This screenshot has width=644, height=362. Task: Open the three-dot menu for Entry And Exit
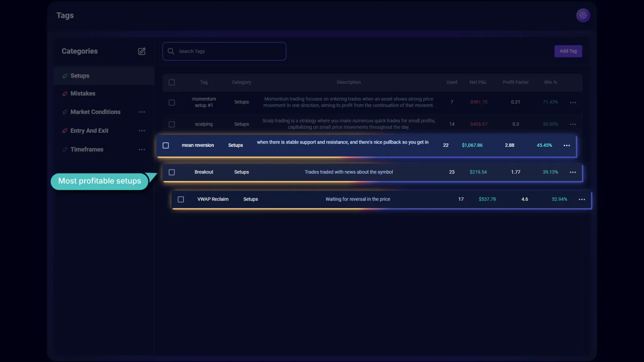(x=142, y=130)
